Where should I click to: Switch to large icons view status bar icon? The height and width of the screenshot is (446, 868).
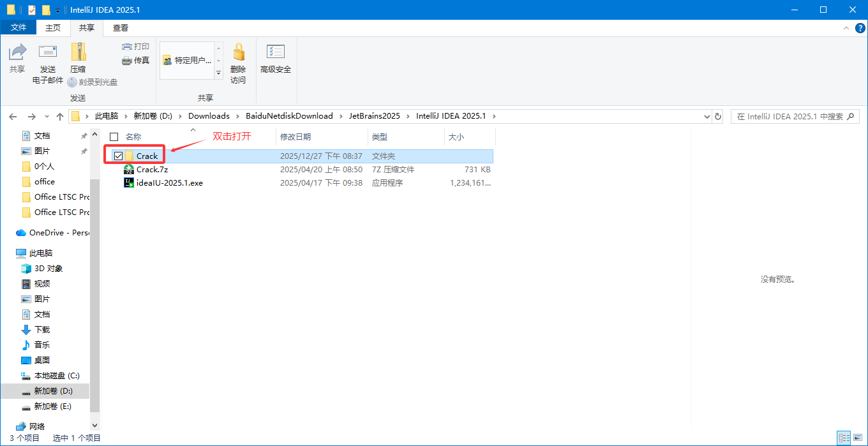tap(858, 438)
